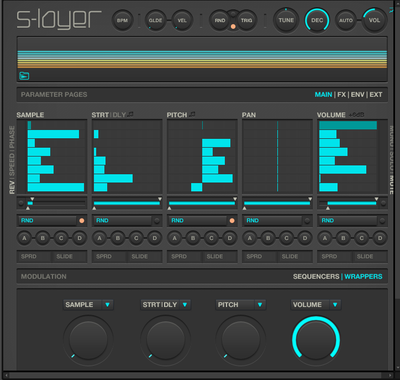
Task: Click the DEC decay knob
Action: [317, 20]
